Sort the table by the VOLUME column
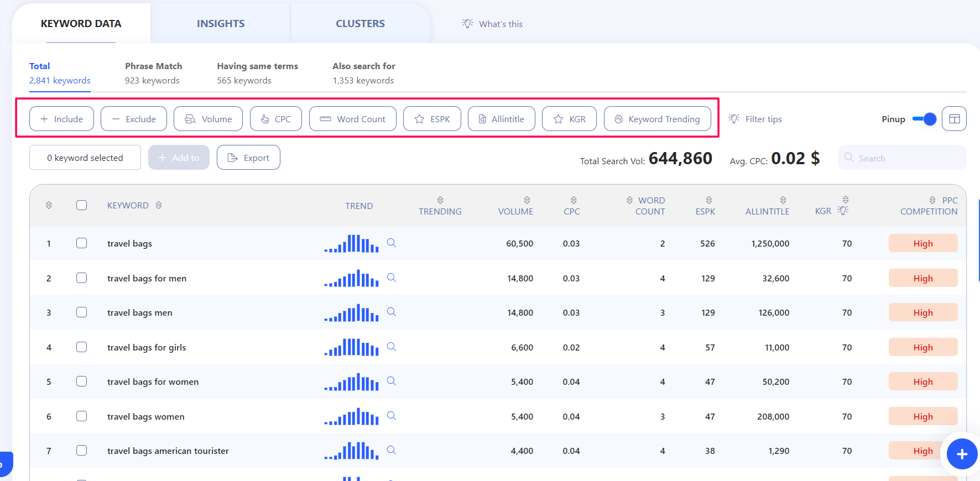The width and height of the screenshot is (980, 481). tap(515, 206)
